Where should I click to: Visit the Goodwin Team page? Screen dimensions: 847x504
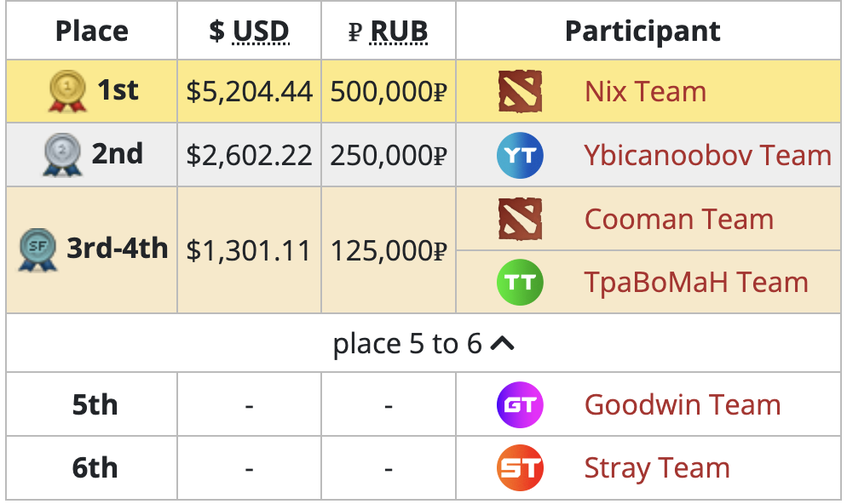pyautogui.click(x=682, y=404)
